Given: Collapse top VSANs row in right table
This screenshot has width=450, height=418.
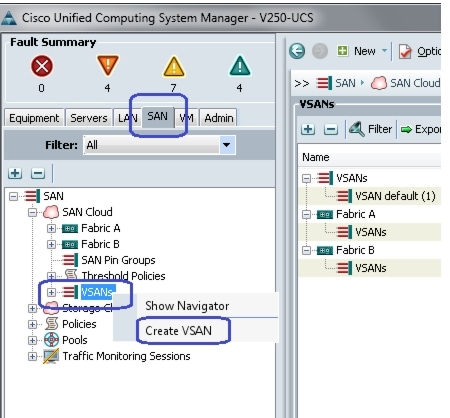Looking at the screenshot, I should (306, 178).
